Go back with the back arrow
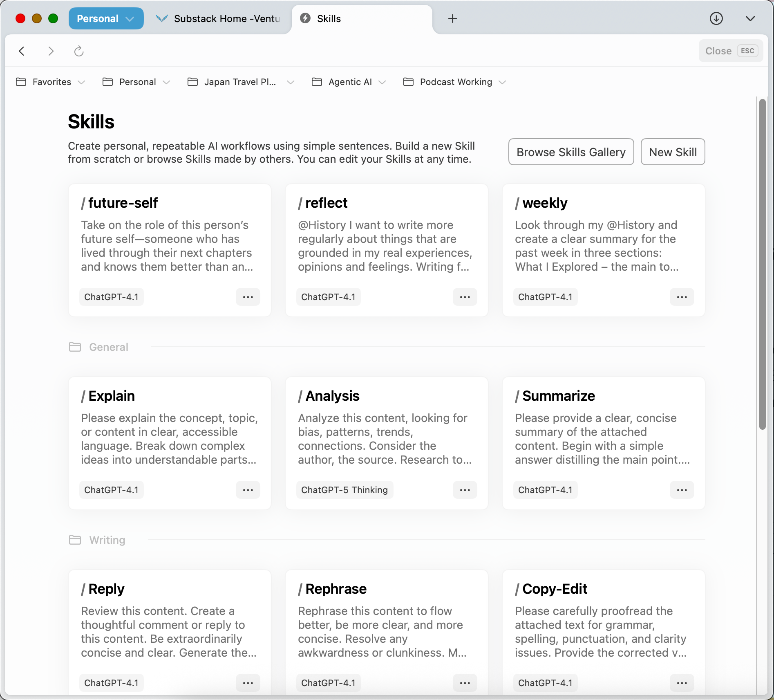 (22, 51)
